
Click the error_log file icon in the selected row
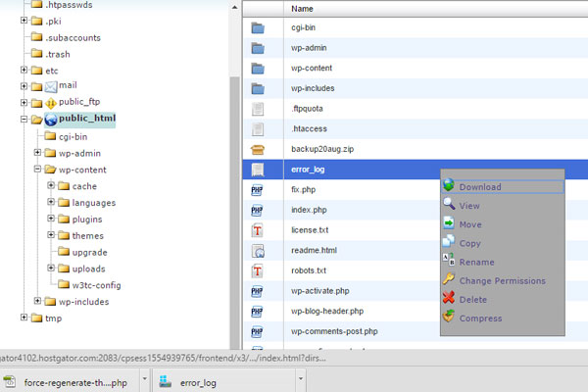pyautogui.click(x=258, y=170)
